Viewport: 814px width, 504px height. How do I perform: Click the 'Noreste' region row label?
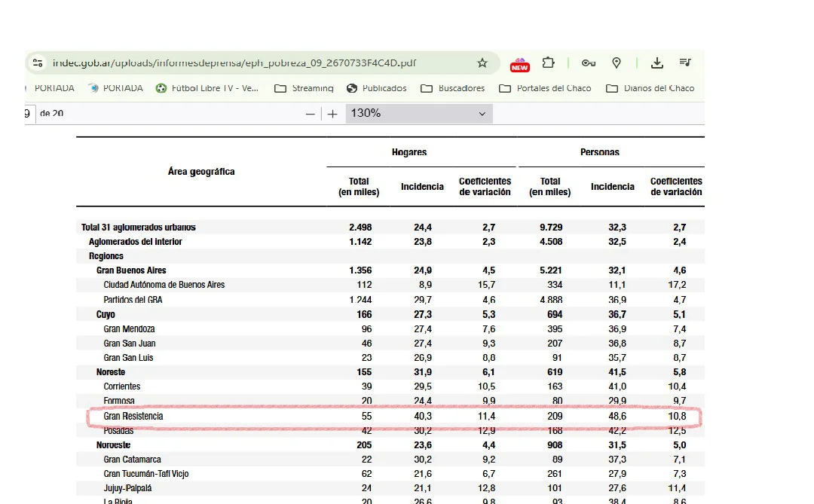pyautogui.click(x=111, y=372)
